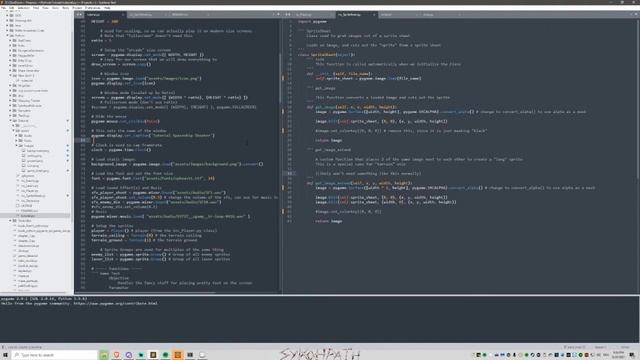
Task: Expand the DungeonGenerator folder
Action: tap(10, 51)
